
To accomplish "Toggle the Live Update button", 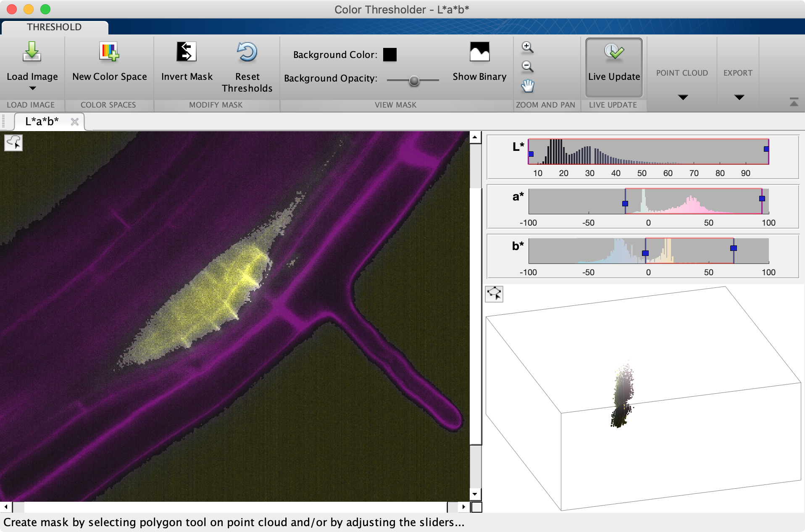I will [614, 67].
